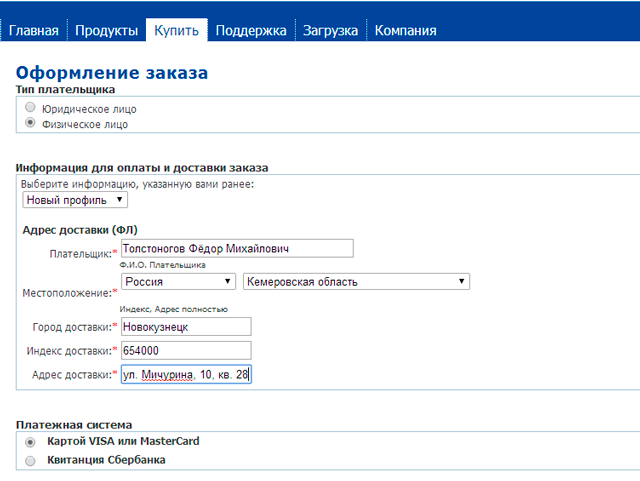Image resolution: width=640 pixels, height=481 pixels.
Task: Open the Загрузка tab
Action: coord(330,30)
